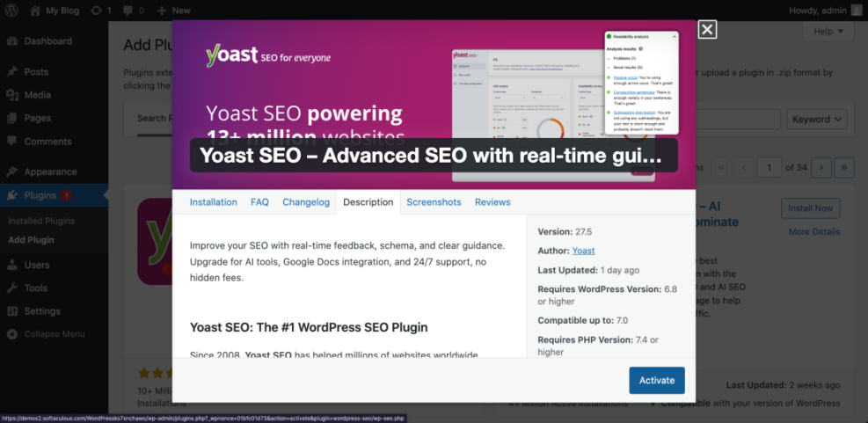Click the WordPress logo in admin bar

tap(11, 10)
